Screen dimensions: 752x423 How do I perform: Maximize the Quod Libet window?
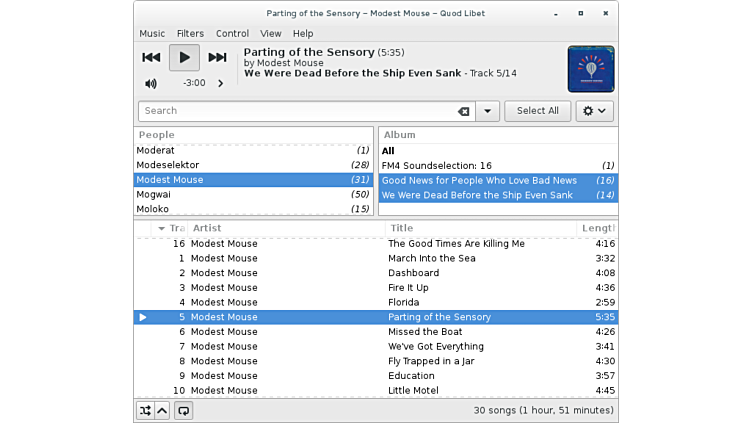(x=581, y=13)
